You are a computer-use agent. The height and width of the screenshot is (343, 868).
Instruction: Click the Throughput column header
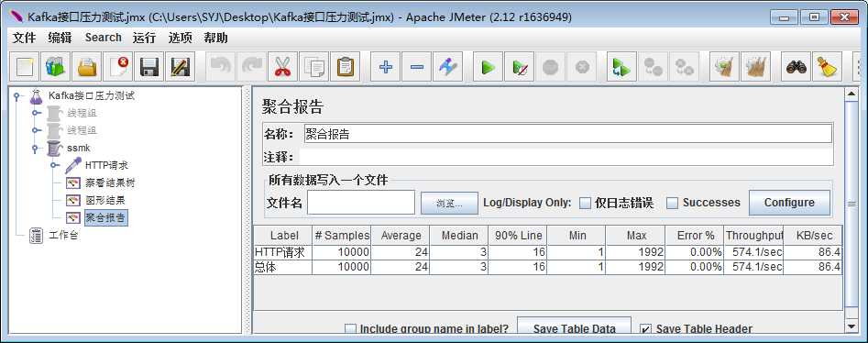pos(754,236)
